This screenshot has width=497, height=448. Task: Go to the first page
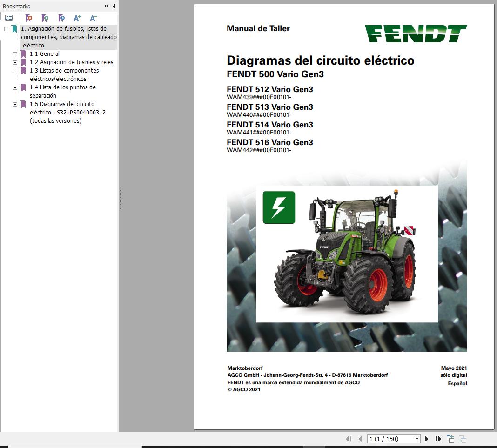click(x=349, y=439)
